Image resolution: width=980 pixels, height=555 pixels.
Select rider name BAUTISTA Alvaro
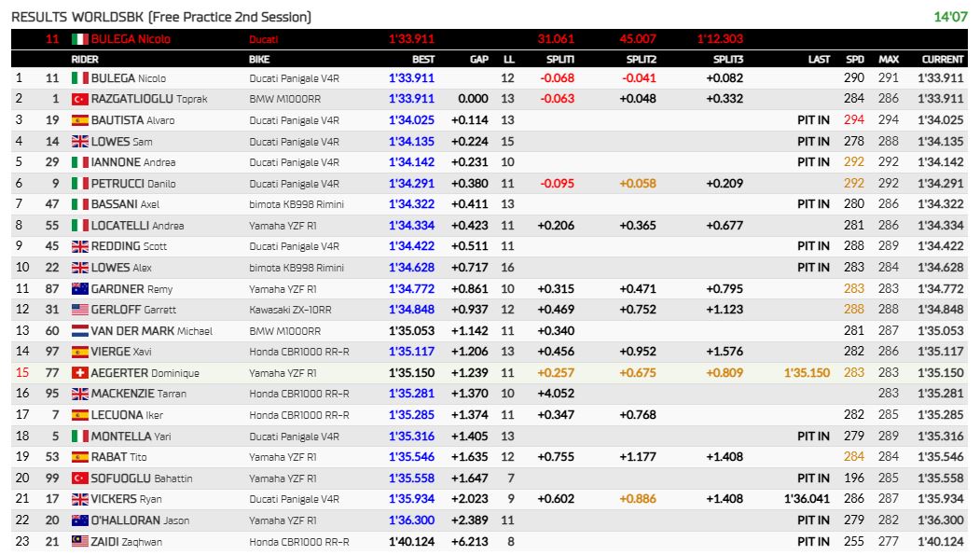(x=132, y=120)
